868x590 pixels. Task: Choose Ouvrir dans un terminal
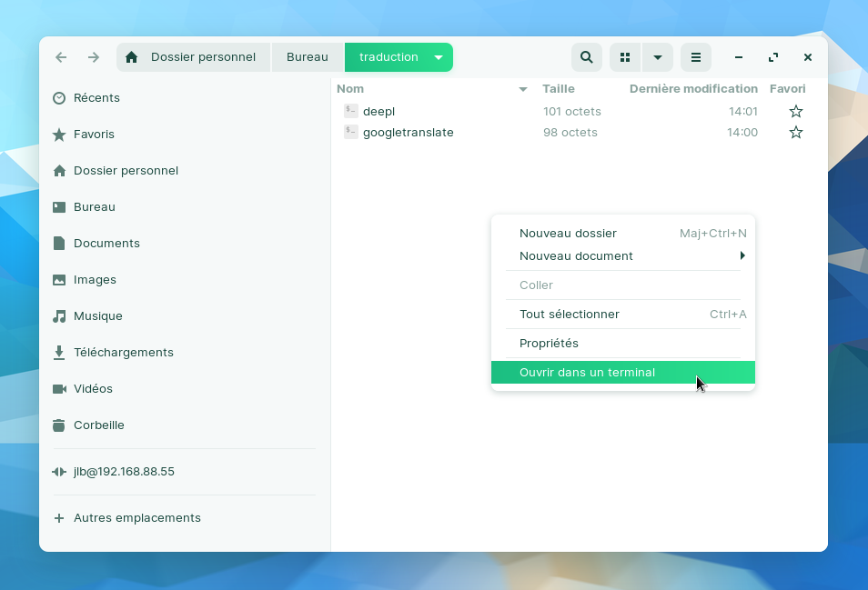[587, 372]
